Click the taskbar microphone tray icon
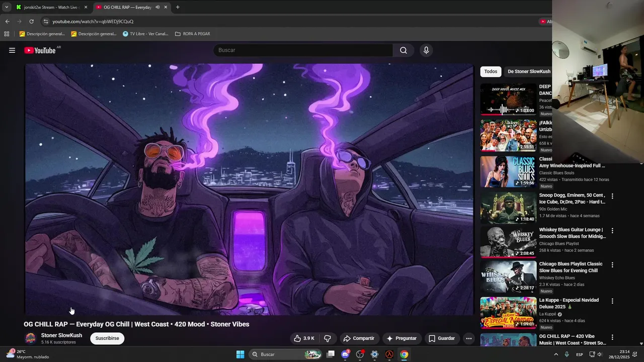Screen dimensions: 644x362 [x=567, y=354]
